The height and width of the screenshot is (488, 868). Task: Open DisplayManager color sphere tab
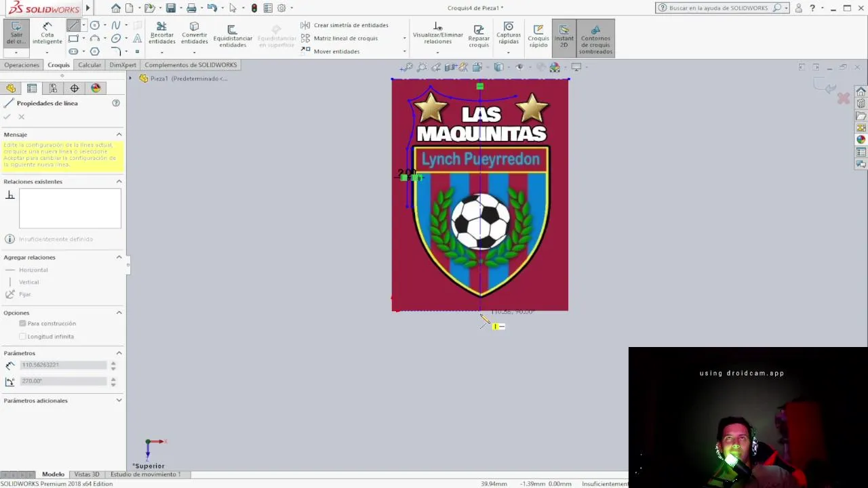[x=96, y=88]
